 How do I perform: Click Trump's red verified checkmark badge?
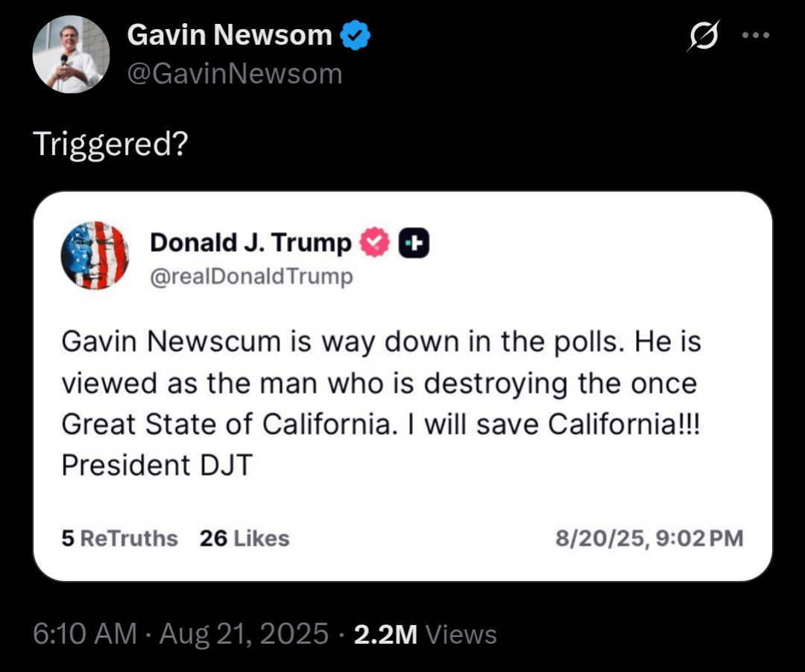pos(375,242)
